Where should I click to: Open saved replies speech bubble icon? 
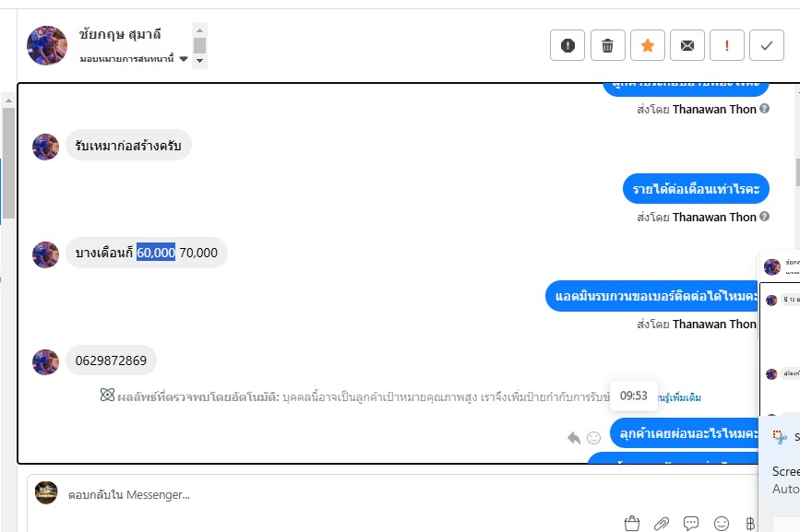click(x=691, y=524)
